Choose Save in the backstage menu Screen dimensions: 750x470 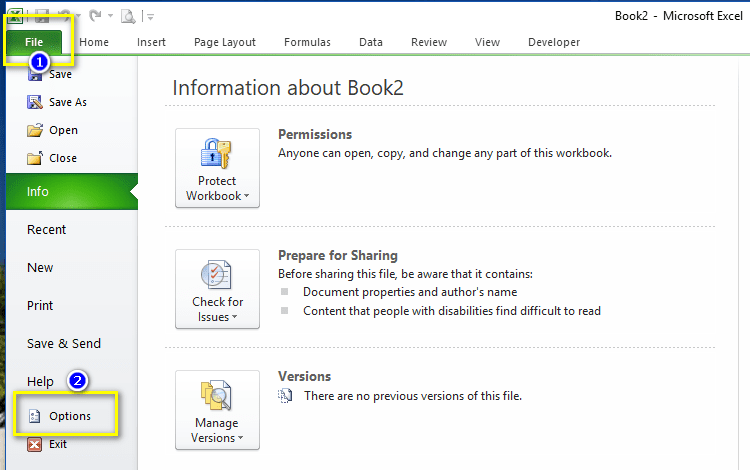tap(60, 74)
